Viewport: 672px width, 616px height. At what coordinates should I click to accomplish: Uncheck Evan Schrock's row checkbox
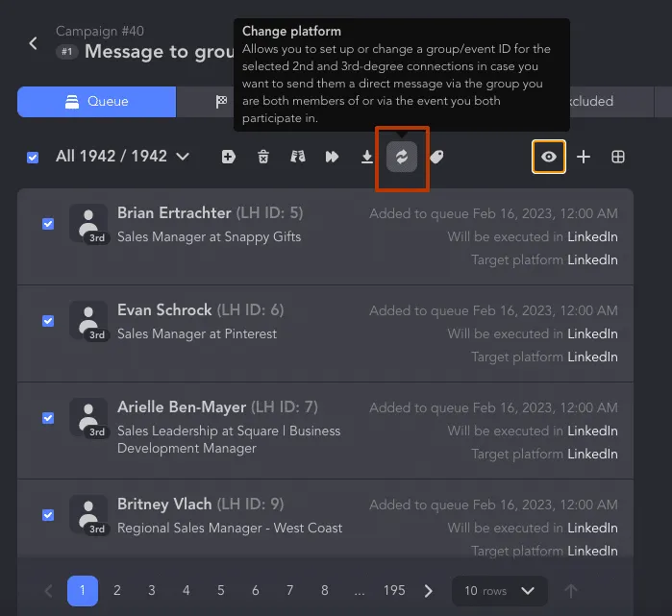[48, 321]
